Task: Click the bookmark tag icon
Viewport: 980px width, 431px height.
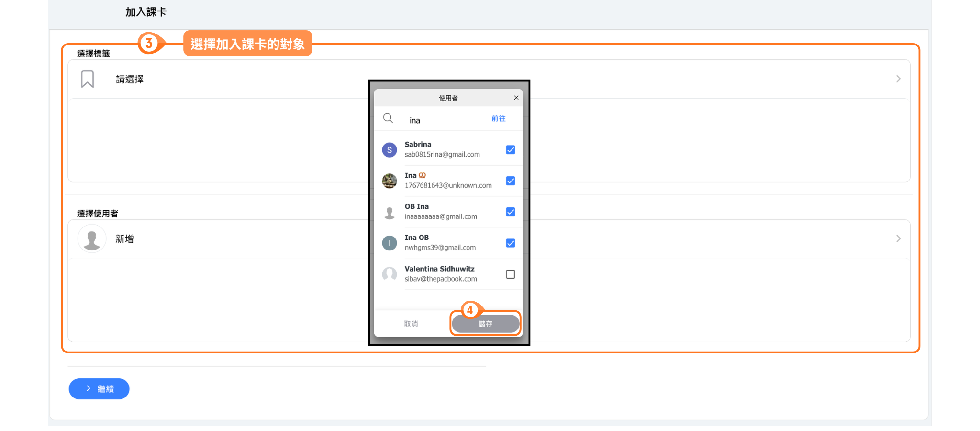Action: pyautogui.click(x=87, y=79)
